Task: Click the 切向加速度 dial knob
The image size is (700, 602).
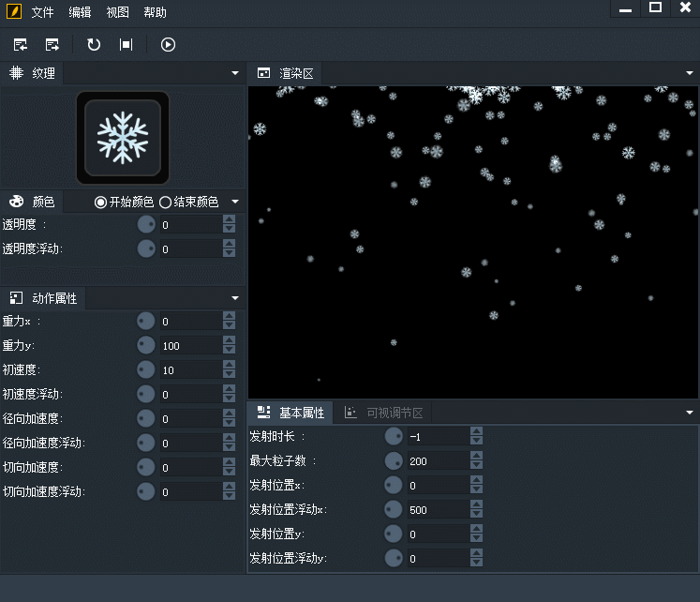Action: point(146,467)
